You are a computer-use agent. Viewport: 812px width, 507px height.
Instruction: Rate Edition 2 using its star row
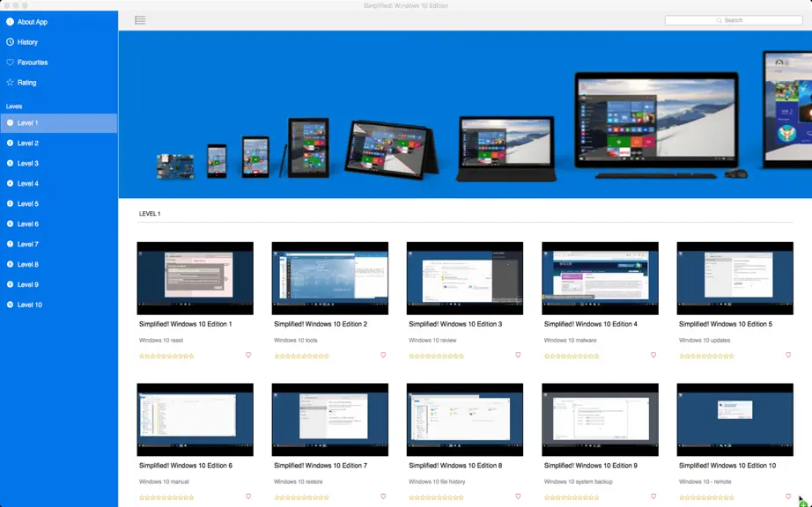[x=301, y=356]
